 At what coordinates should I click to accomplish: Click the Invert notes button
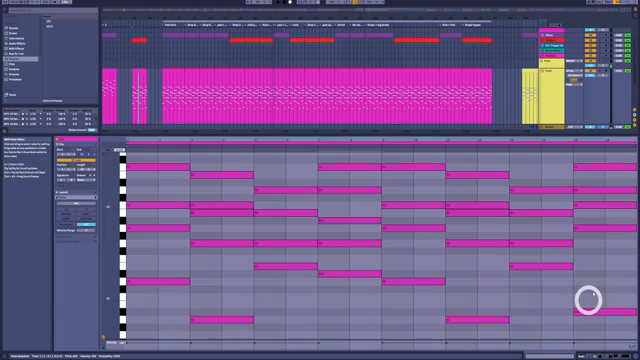pyautogui.click(x=86, y=214)
